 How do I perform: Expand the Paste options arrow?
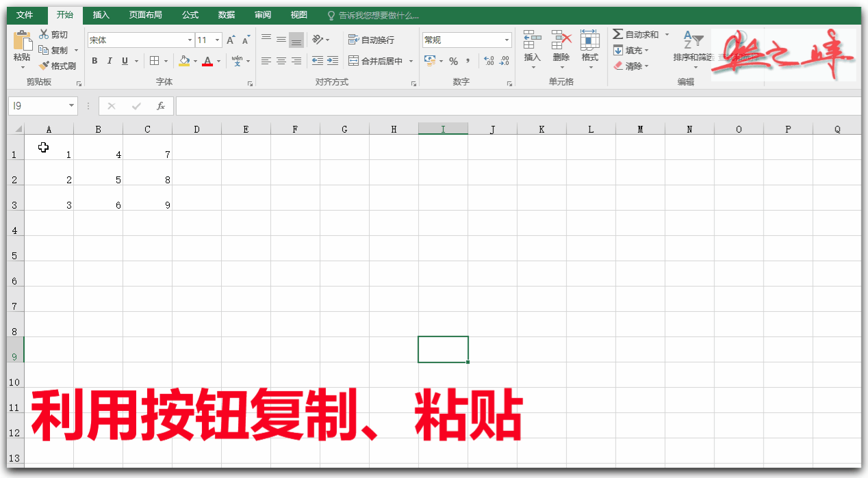point(22,67)
